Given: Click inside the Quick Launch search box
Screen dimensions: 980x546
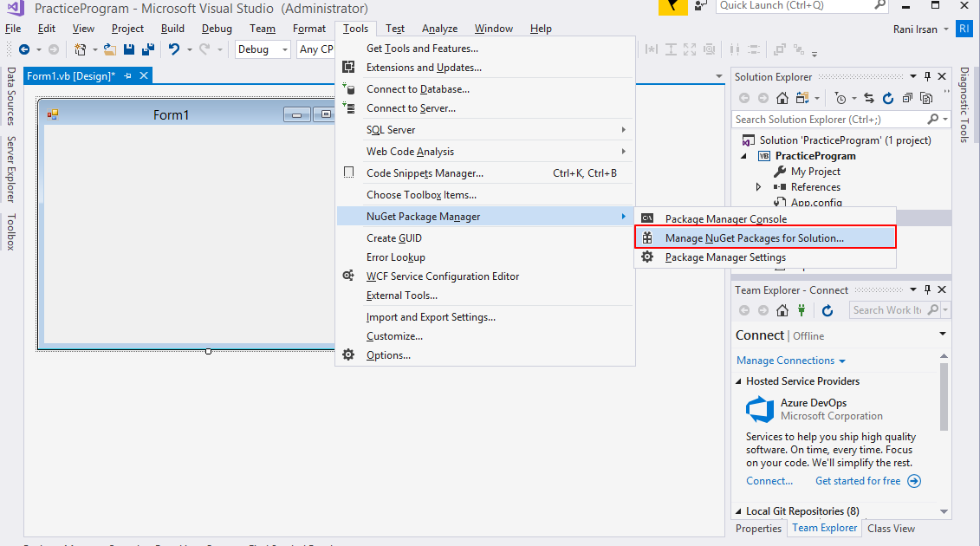Looking at the screenshot, I should (790, 8).
